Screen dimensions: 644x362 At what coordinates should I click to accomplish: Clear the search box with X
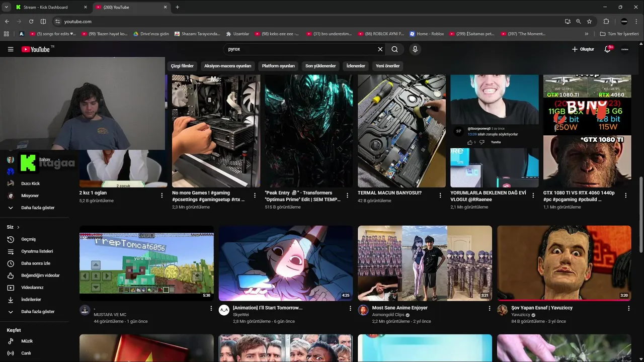pyautogui.click(x=380, y=49)
